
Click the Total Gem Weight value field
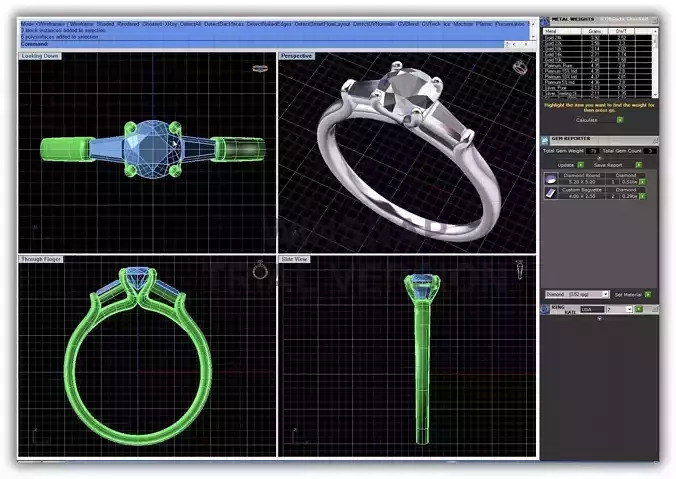tap(593, 151)
